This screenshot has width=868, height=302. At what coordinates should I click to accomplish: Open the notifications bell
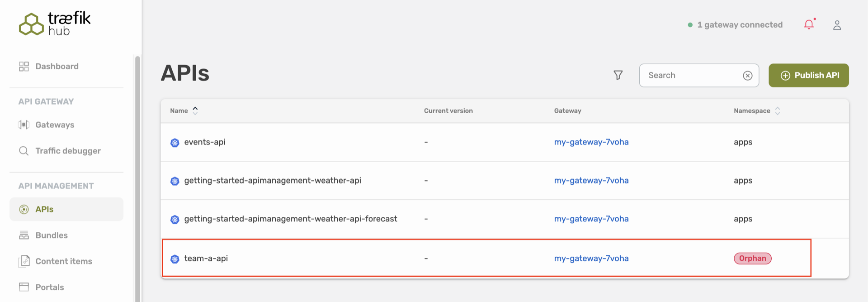point(809,24)
